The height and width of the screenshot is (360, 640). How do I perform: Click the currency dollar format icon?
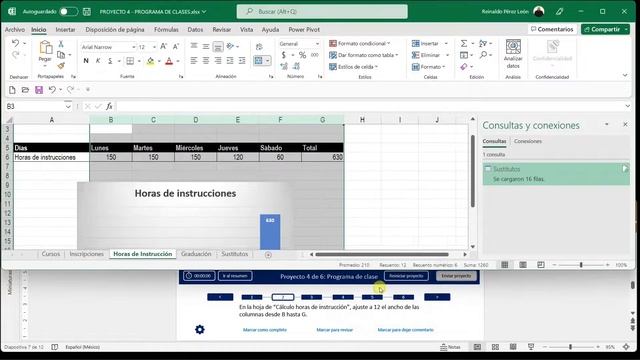point(284,55)
